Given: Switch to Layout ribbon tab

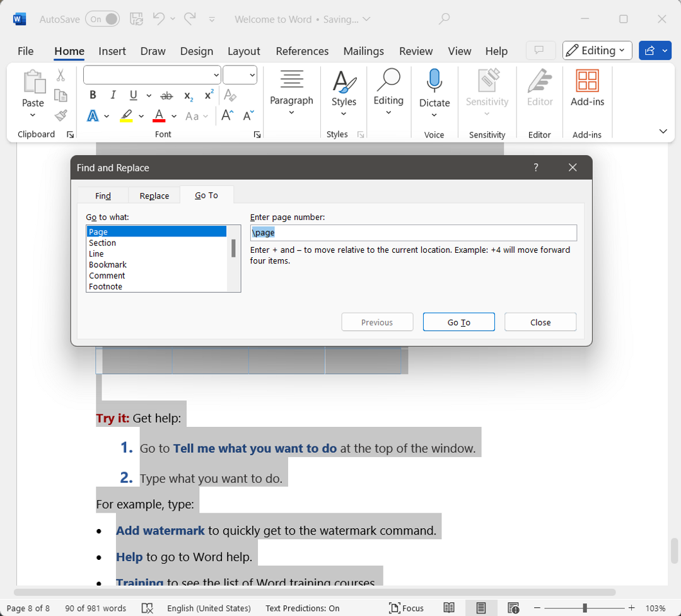Looking at the screenshot, I should (243, 51).
